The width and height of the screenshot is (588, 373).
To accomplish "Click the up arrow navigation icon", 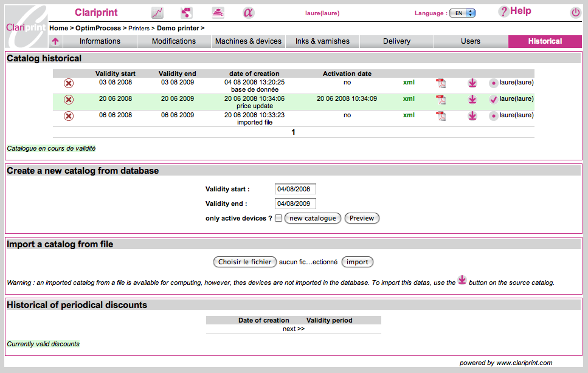I will [55, 41].
